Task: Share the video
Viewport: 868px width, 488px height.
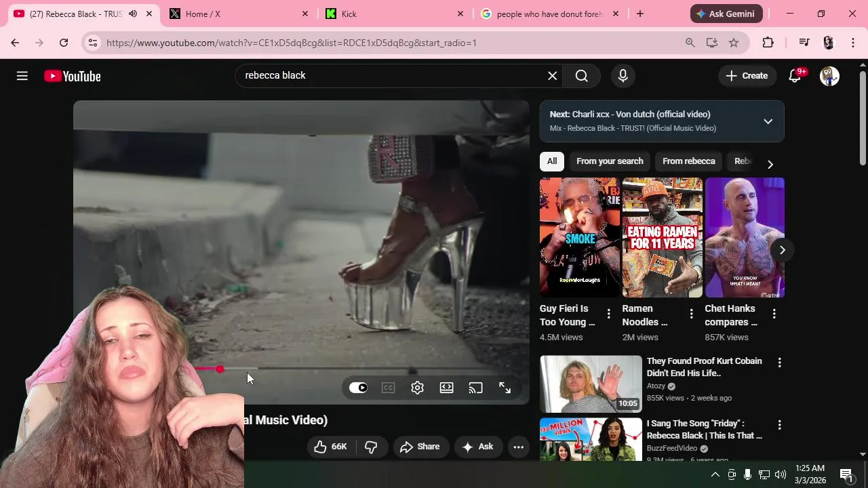Action: (x=420, y=447)
